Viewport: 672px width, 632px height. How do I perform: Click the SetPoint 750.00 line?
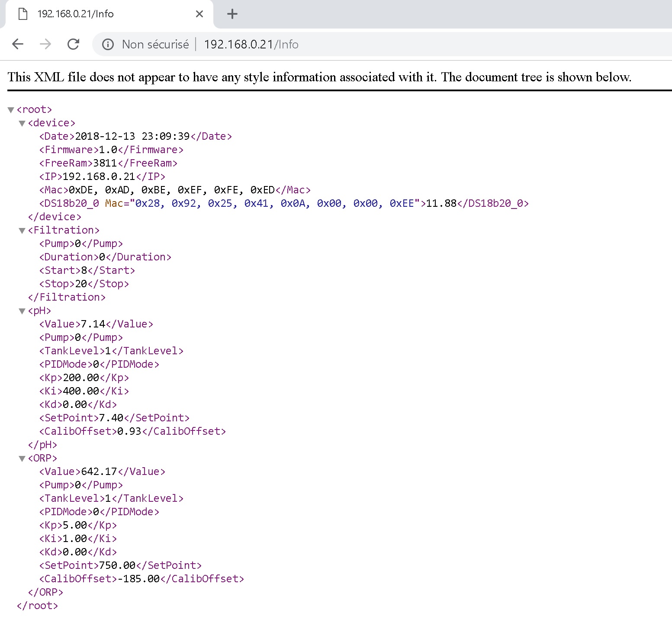[x=120, y=565]
